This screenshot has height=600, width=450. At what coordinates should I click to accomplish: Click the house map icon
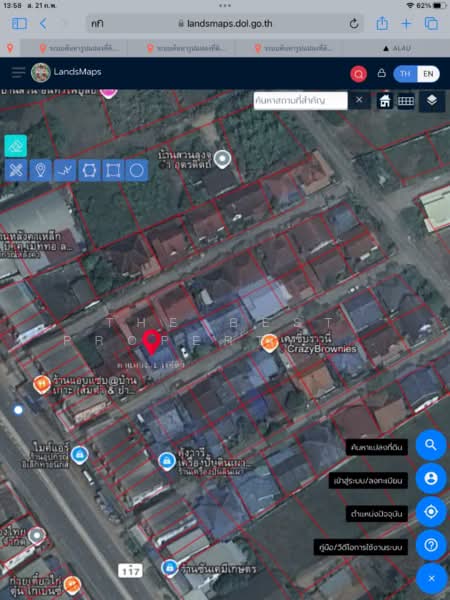[385, 101]
